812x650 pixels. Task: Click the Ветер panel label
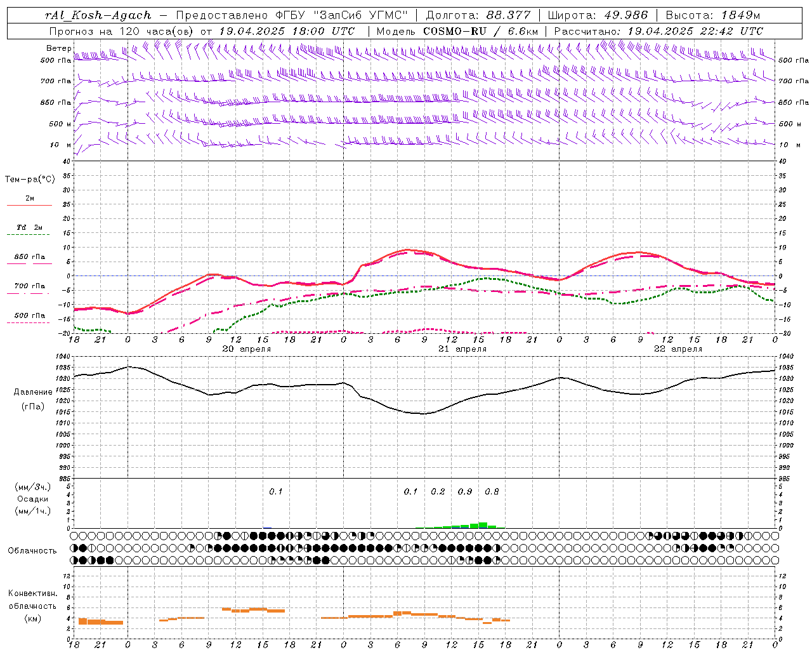click(58, 48)
